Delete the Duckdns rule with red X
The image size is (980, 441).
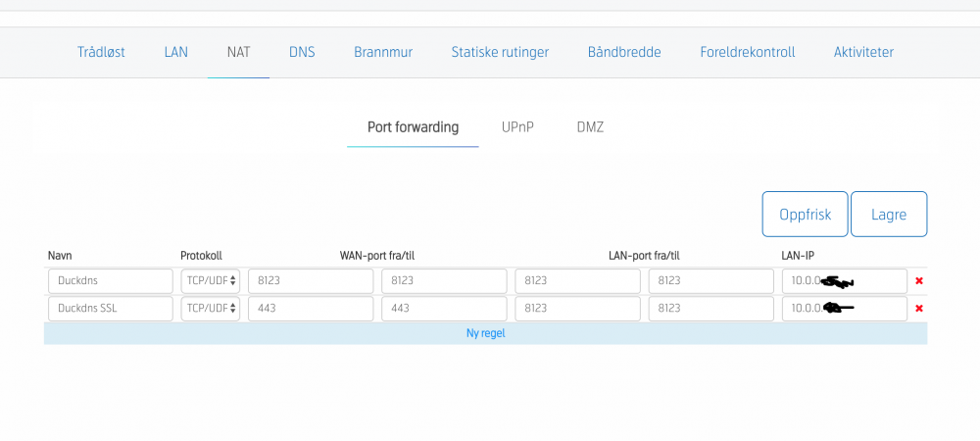(918, 281)
